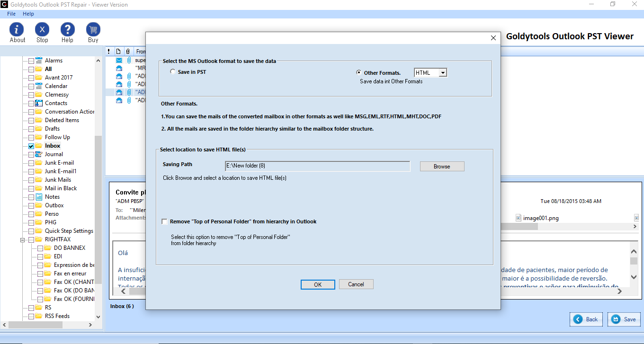Screen dimensions: 644x344
Task: Check the EDI subfolder checkbox
Action: [40, 257]
